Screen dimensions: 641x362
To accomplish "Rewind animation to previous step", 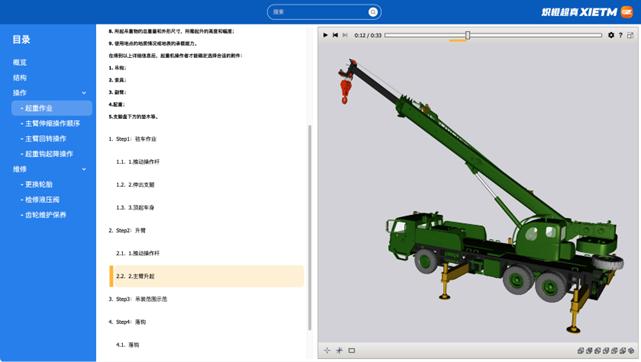I will point(335,35).
